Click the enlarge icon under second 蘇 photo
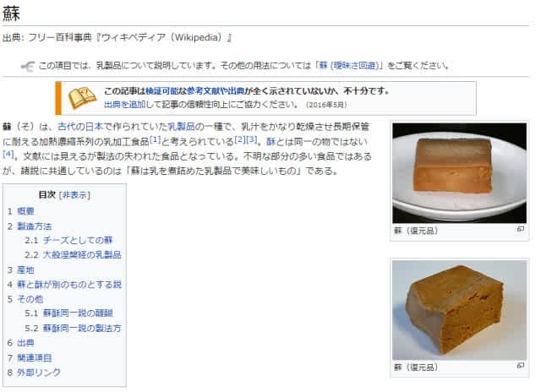The height and width of the screenshot is (392, 541). [x=521, y=366]
